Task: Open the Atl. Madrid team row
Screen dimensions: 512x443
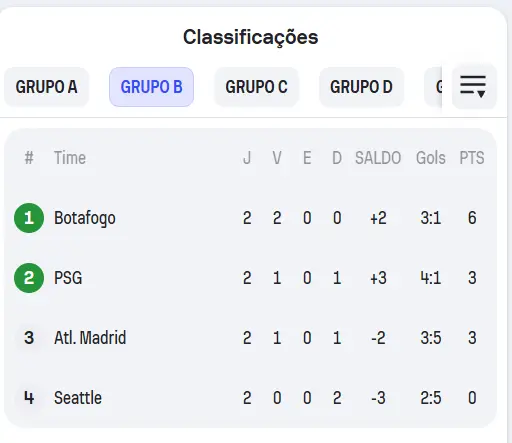Action: click(x=250, y=338)
